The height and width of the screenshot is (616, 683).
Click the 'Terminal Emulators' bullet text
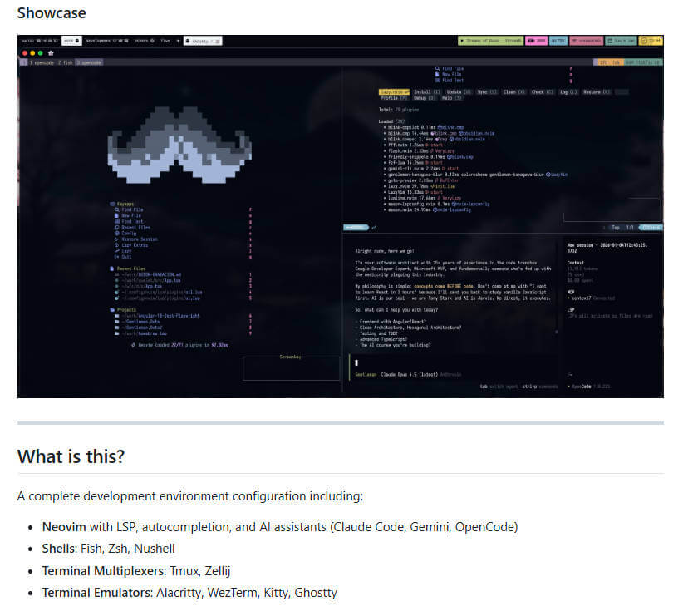pos(97,593)
